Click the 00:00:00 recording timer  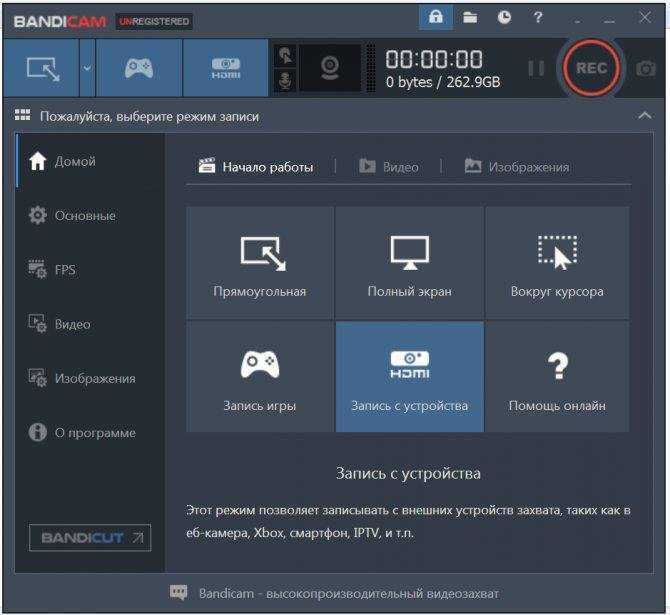coord(434,59)
